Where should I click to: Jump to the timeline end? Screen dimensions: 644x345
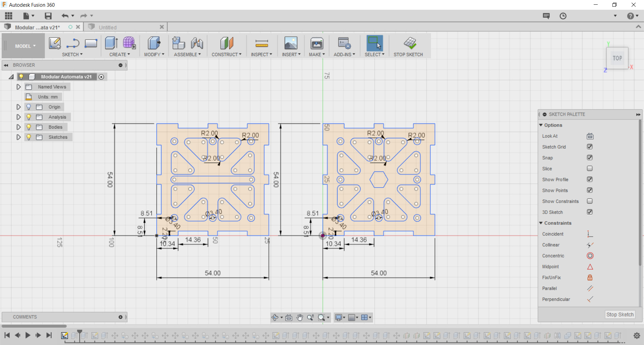point(49,335)
